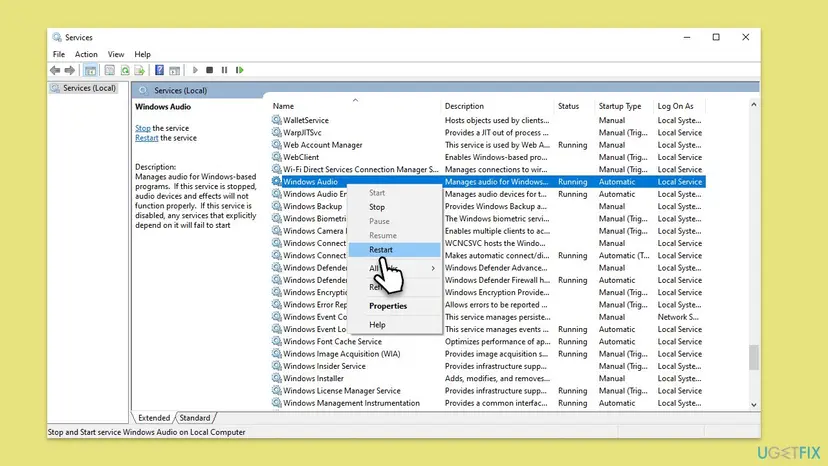Toggle the Show/Hide Action Pane icon

point(174,70)
